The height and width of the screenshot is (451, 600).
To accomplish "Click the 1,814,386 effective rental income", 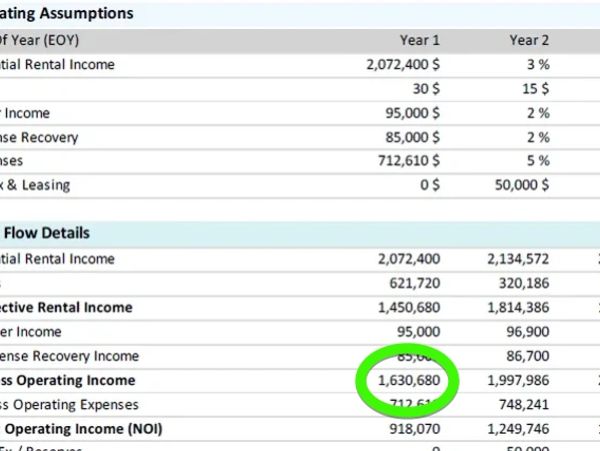I will point(518,308).
